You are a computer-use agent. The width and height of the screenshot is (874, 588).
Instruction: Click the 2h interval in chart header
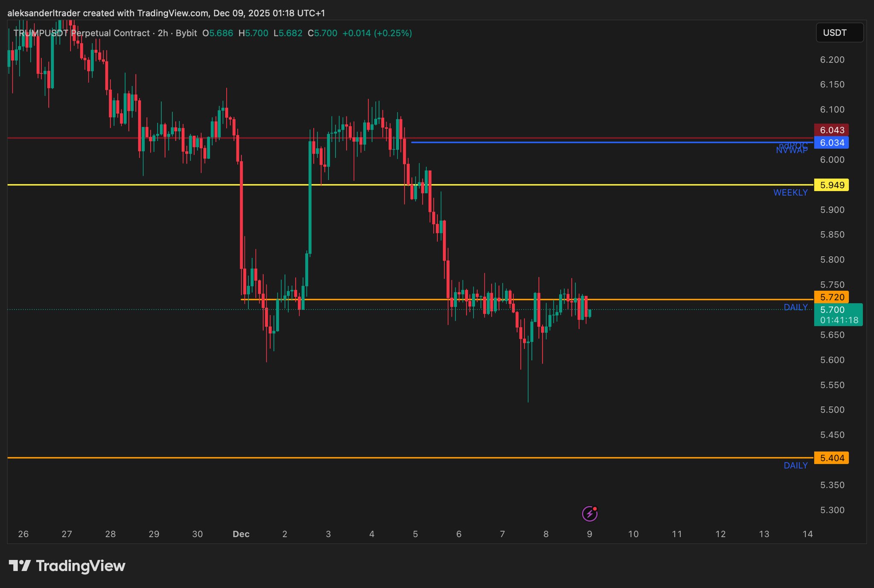163,33
